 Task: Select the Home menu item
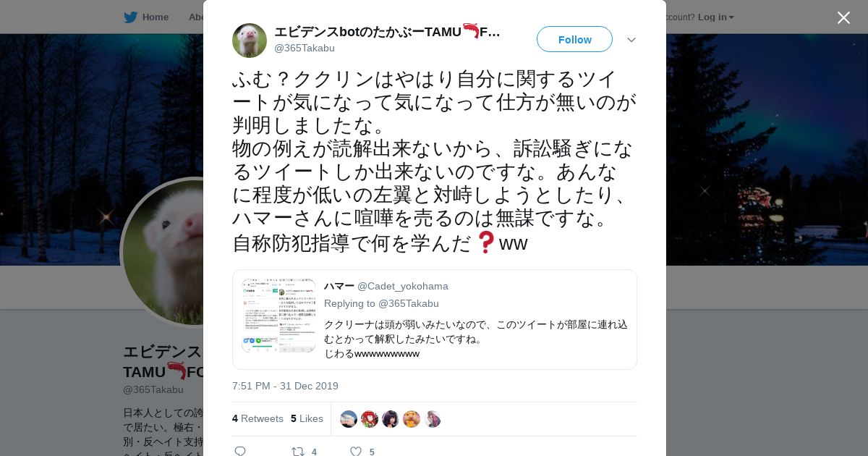tap(155, 17)
